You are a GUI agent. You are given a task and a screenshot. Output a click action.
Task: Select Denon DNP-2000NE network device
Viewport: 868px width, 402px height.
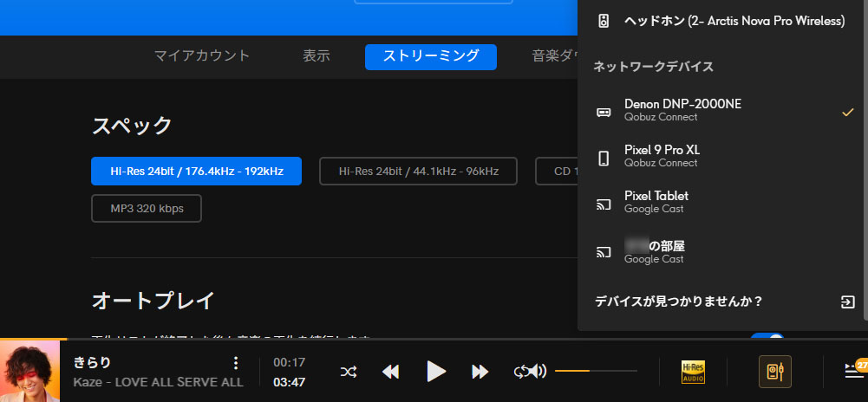coord(721,109)
